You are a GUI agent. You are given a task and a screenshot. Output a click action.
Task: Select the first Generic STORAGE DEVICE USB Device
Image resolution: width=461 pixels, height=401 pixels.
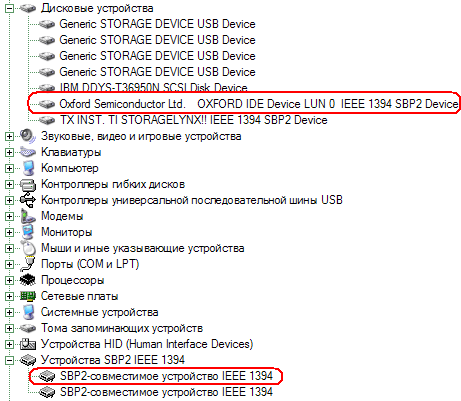point(157,24)
